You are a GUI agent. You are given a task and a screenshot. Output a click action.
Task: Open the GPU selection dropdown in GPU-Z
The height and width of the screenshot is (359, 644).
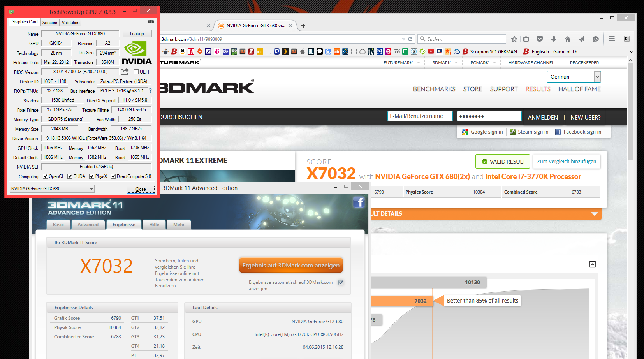coord(52,189)
